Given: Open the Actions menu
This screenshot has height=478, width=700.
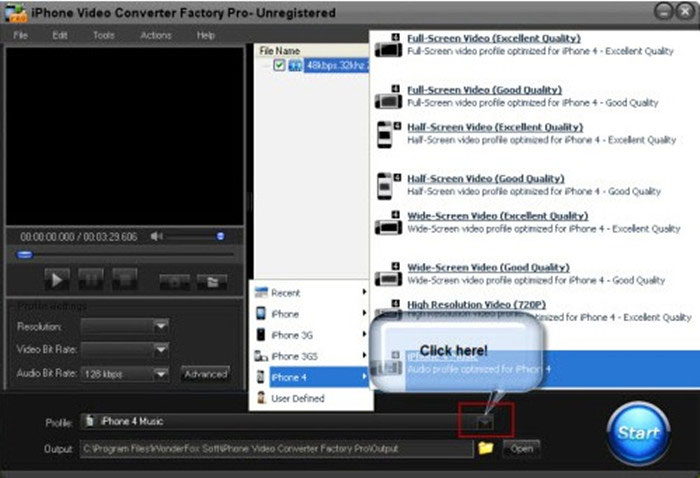Looking at the screenshot, I should 156,35.
